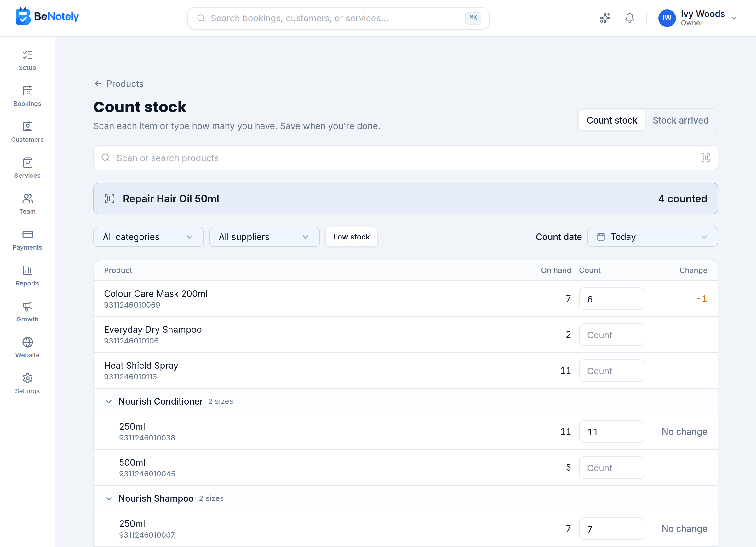Image resolution: width=756 pixels, height=547 pixels.
Task: Click the barcode scan icon in product search
Action: (705, 158)
